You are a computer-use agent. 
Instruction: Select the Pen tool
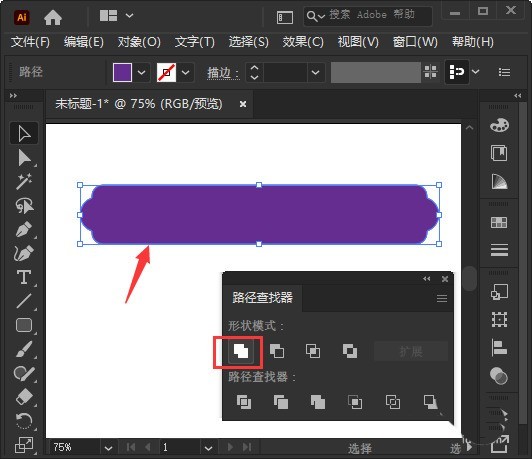click(24, 229)
